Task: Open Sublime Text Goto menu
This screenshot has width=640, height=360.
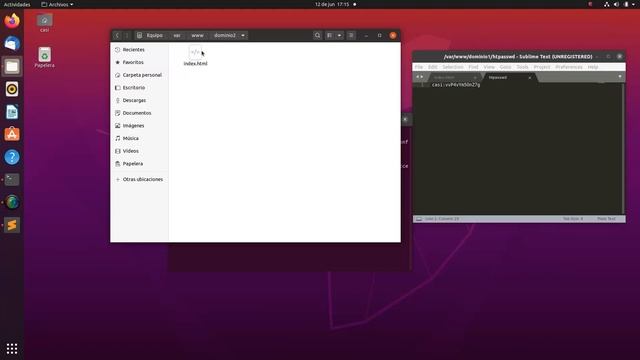Action: click(x=505, y=67)
